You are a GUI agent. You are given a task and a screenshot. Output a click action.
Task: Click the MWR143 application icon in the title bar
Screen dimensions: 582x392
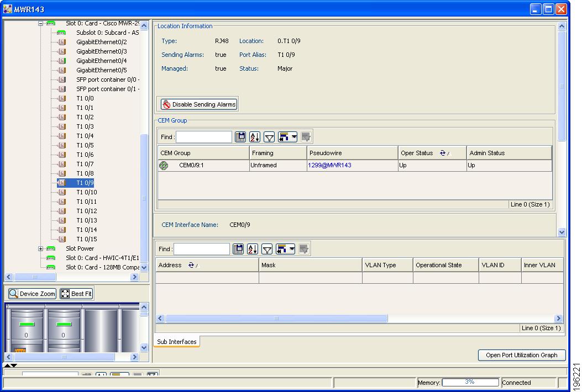(x=7, y=9)
